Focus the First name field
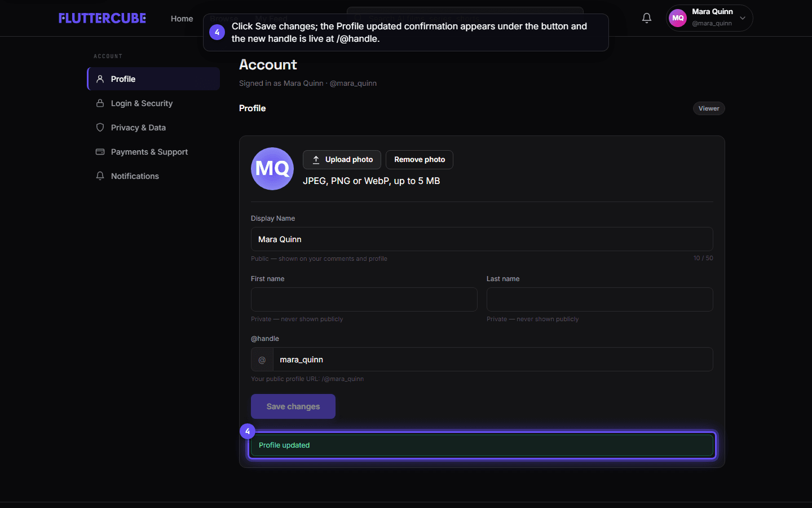812x508 pixels. (364, 299)
